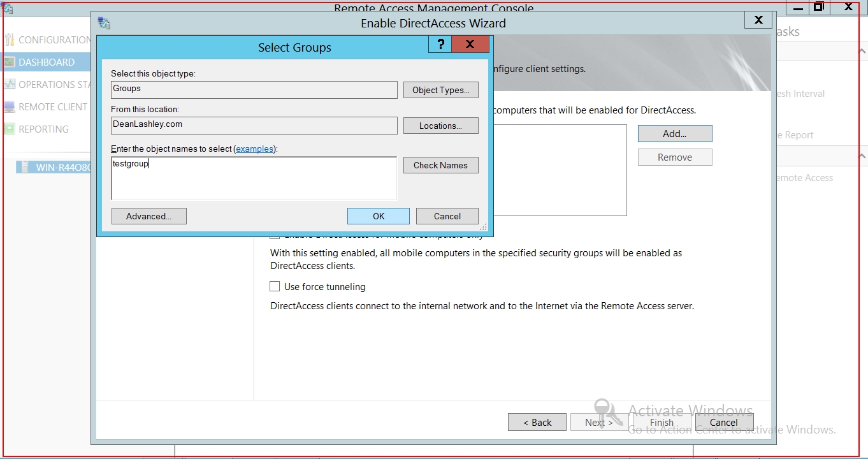
Task: Collapse the upper Tasks pane section chevron
Action: (x=862, y=51)
